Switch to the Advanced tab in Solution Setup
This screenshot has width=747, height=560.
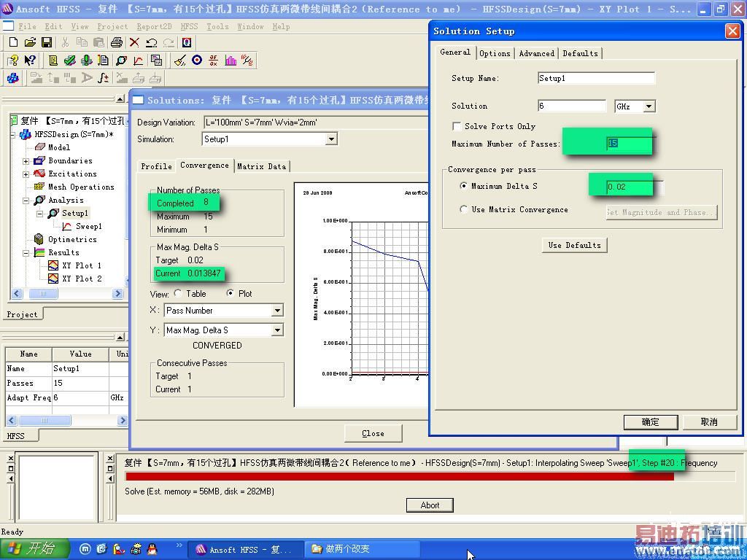[x=536, y=53]
